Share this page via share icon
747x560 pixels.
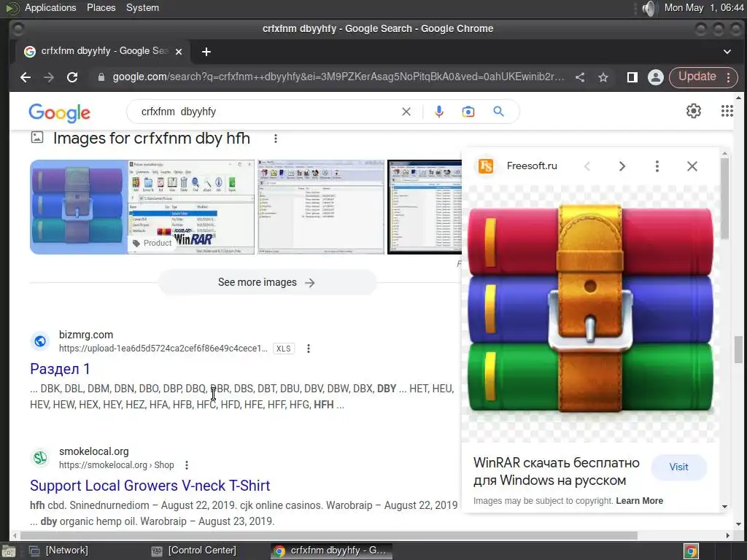tap(580, 77)
